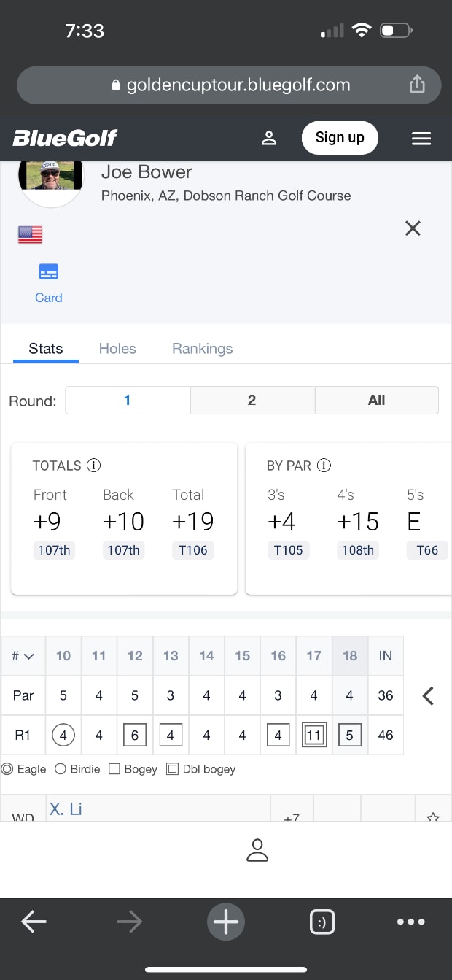Close the Joe Bower player panel
Screen dimensions: 452x980
(413, 228)
